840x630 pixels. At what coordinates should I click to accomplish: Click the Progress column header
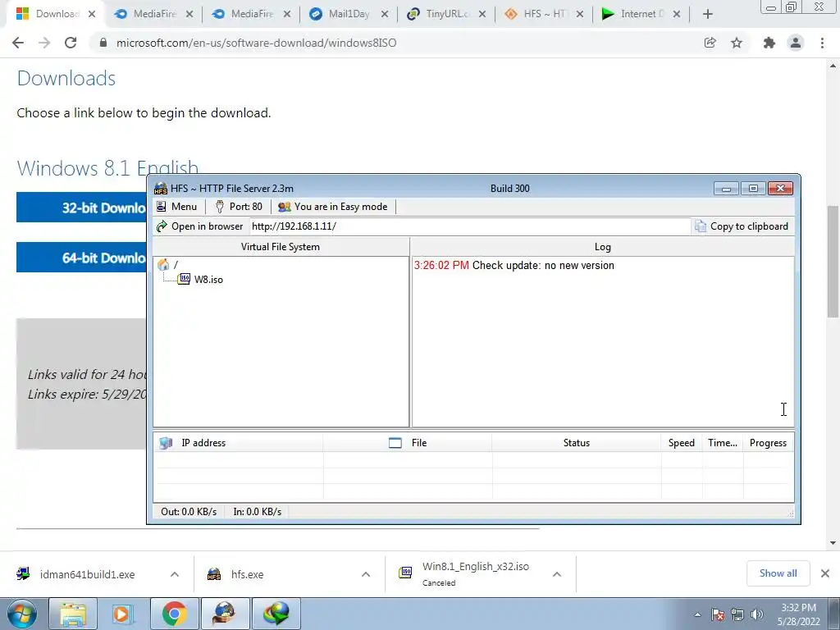pyautogui.click(x=768, y=443)
